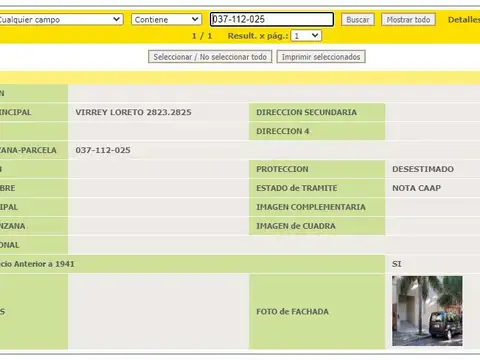Click the Buscar button
Image resolution: width=480 pixels, height=360 pixels.
point(358,20)
